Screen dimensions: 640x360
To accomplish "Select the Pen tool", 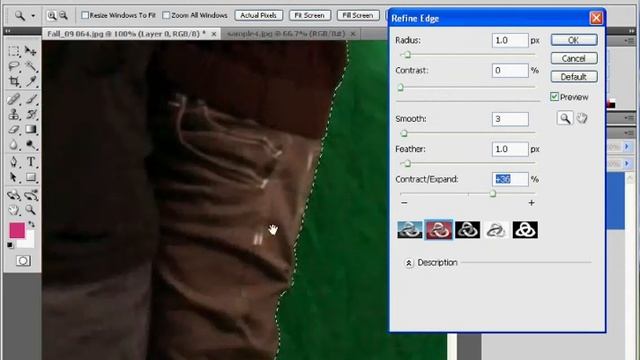I will (x=14, y=162).
